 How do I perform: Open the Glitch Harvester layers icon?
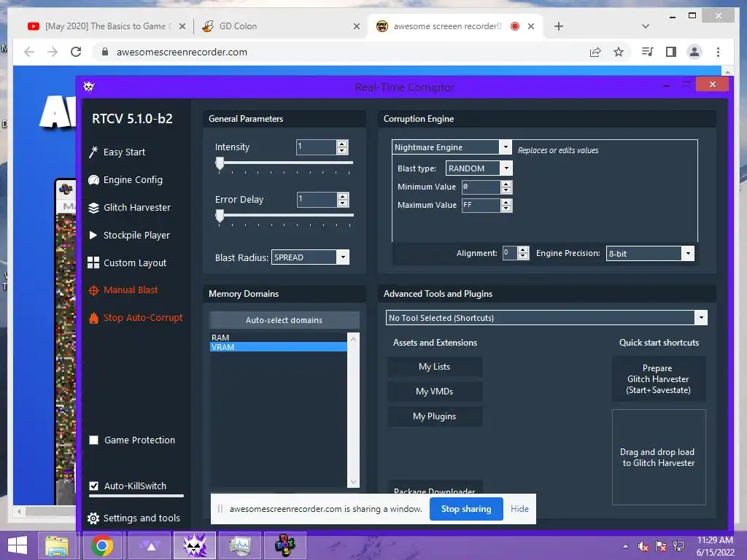click(x=93, y=208)
